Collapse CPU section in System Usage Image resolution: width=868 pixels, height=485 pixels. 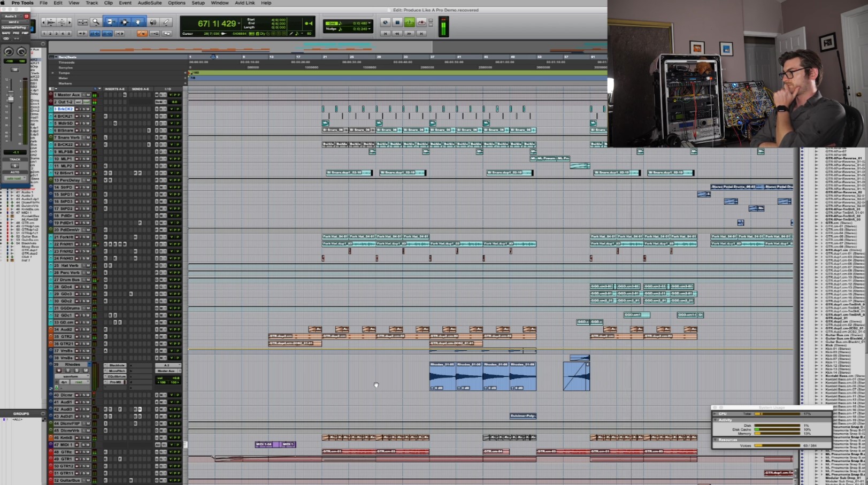point(716,413)
